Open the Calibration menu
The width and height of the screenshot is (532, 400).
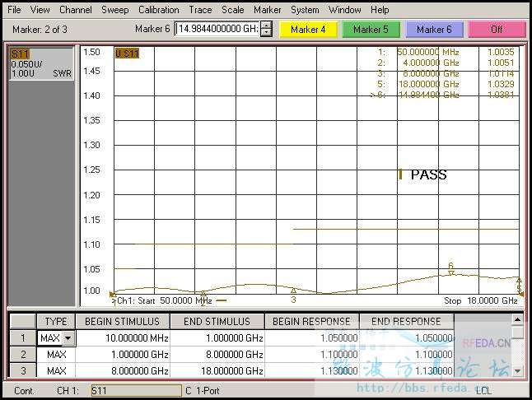(x=158, y=10)
